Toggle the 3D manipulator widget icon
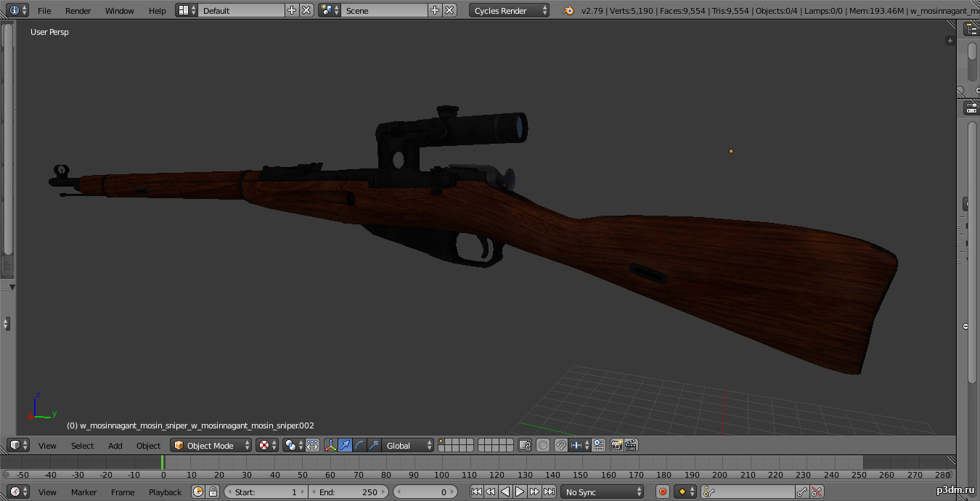 point(331,445)
